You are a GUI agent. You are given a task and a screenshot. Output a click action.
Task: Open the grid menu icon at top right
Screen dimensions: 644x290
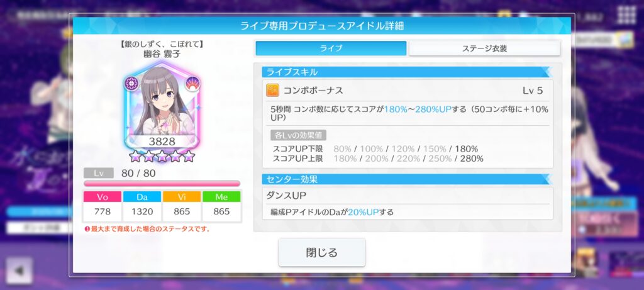(x=626, y=15)
